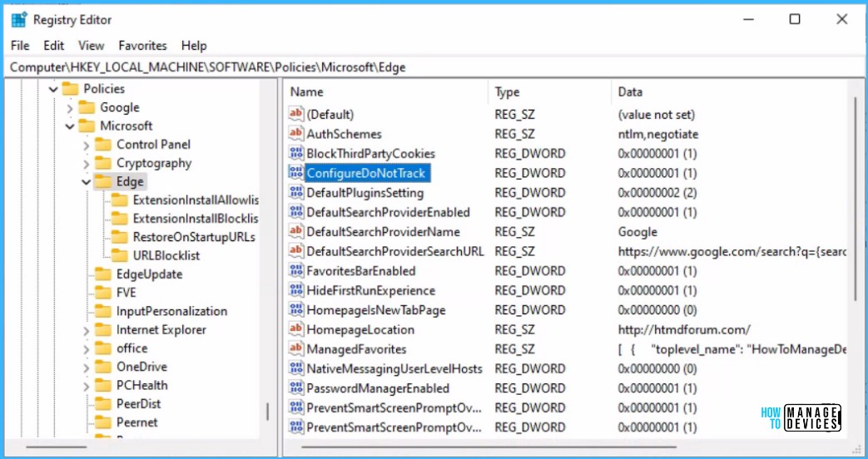
Task: Click the 'http://htmdforum.com/' data value
Action: click(x=684, y=329)
